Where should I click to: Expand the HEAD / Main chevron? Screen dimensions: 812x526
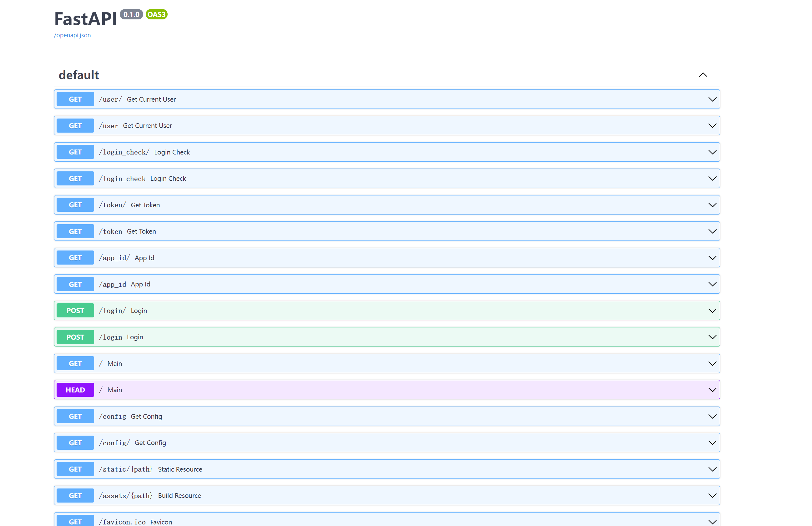712,390
